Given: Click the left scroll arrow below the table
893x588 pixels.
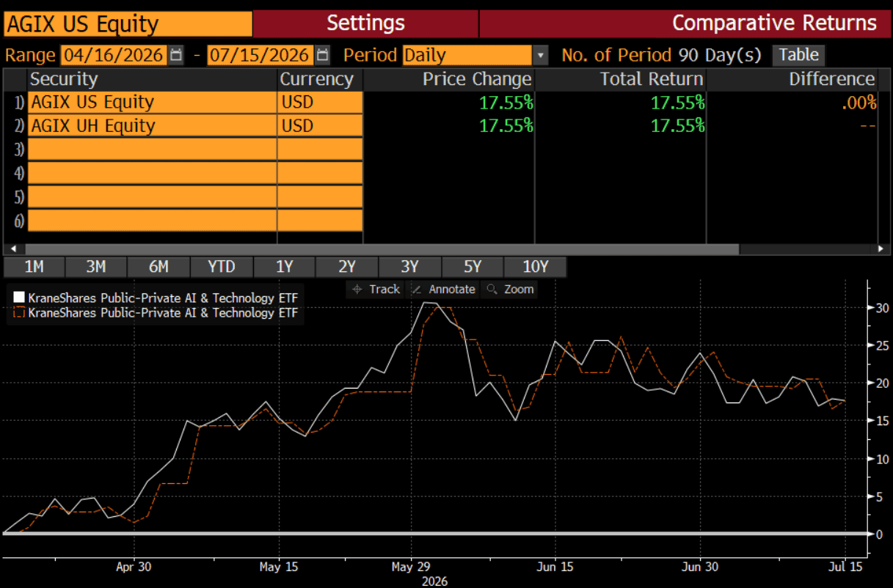Looking at the screenshot, I should [x=12, y=249].
